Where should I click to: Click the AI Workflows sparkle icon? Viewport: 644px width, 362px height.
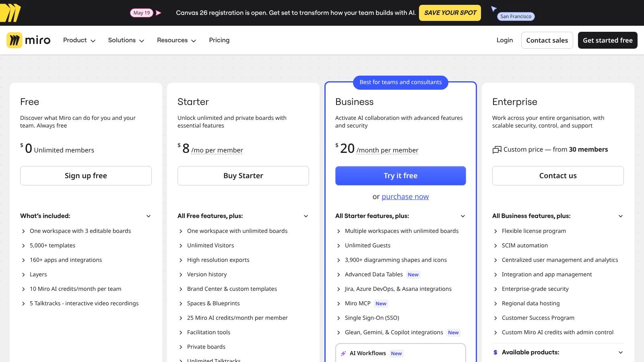pyautogui.click(x=343, y=354)
